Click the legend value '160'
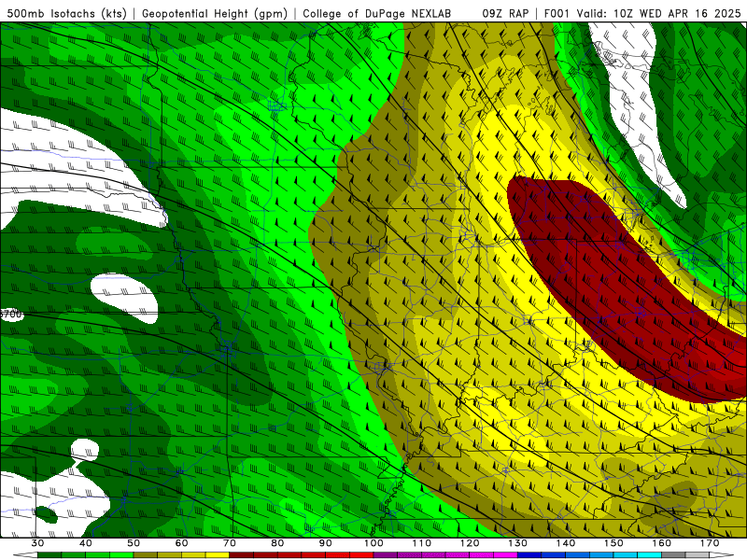This screenshot has width=747, height=560. pos(662,543)
